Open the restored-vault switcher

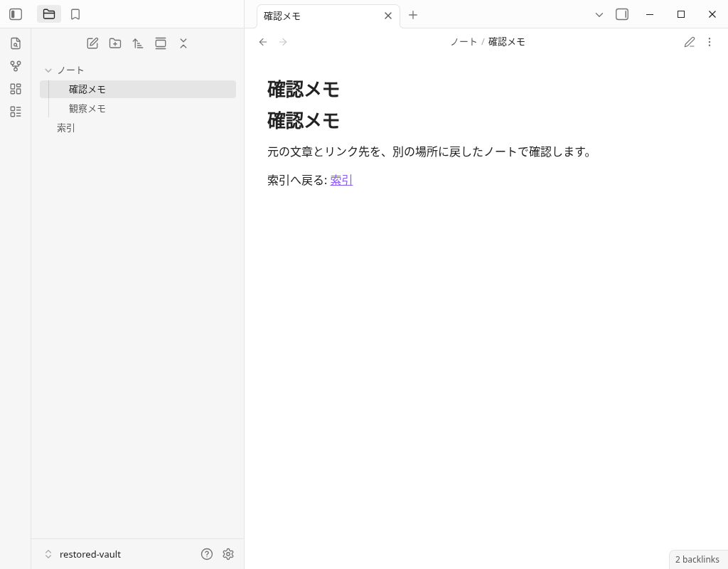[82, 554]
